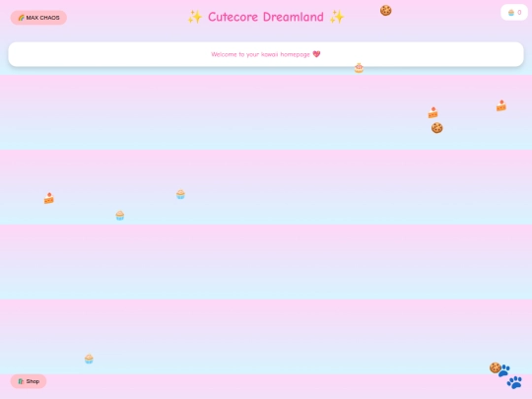Screen dimensions: 532x399
Task: Click the blue paw prints icon
Action: 510,376
